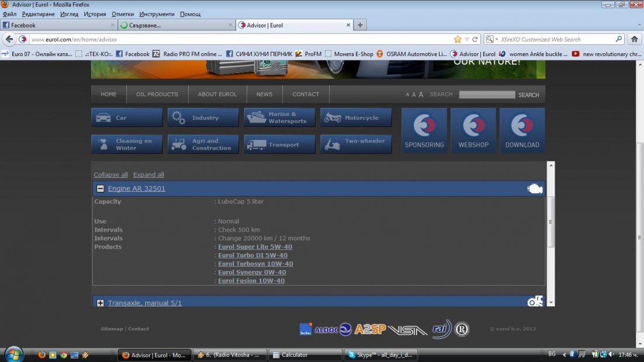Viewport: 644px width, 362px height.
Task: Click Firefox home button in toolbar
Action: [x=635, y=39]
